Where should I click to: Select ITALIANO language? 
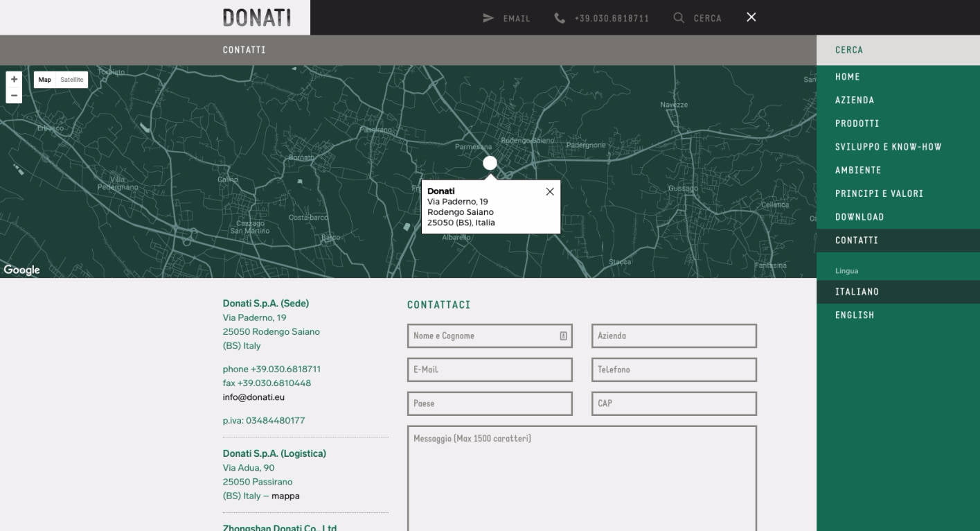[898, 292]
